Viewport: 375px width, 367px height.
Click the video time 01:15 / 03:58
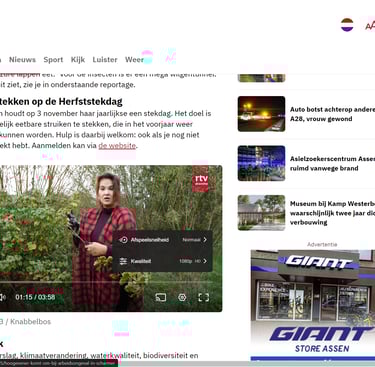click(35, 297)
